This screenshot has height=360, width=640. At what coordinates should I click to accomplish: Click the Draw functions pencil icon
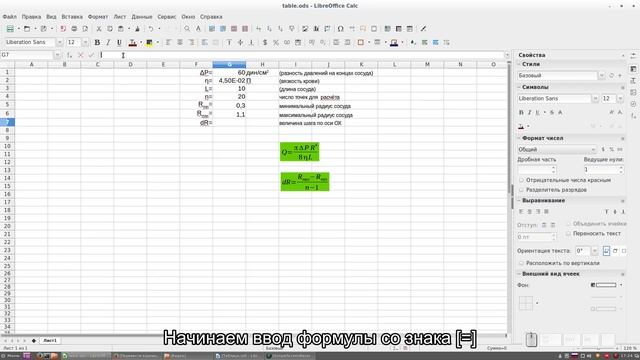(423, 29)
